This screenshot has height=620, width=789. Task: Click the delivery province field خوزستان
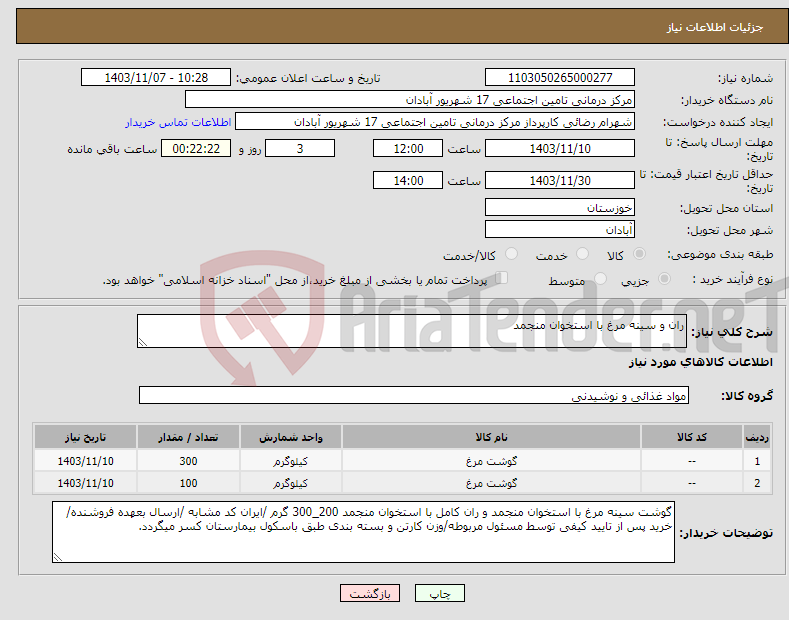[560, 207]
